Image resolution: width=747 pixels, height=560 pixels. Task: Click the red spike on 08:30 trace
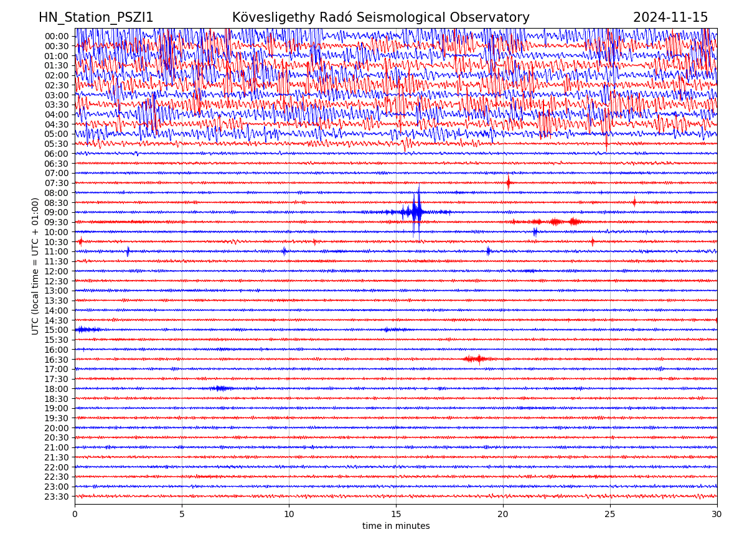click(634, 202)
